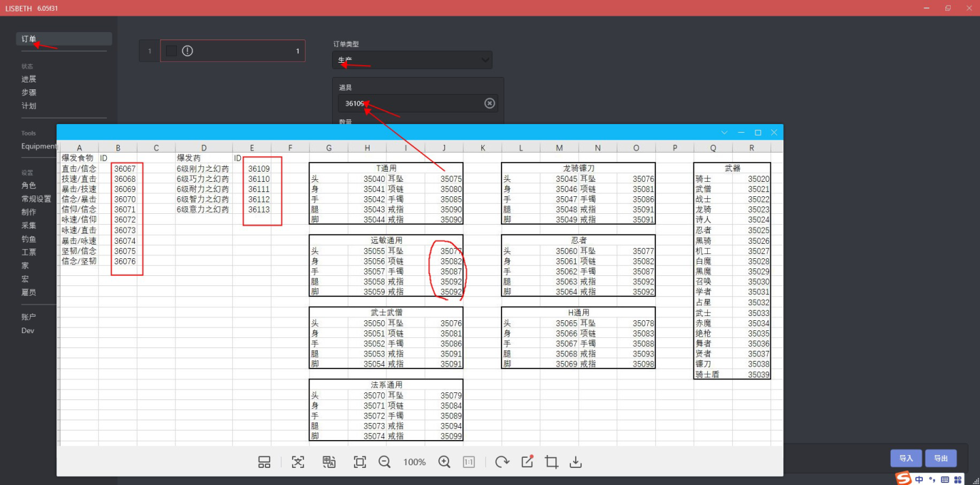The width and height of the screenshot is (980, 485).
Task: Tick the checkbox on order row 1
Action: 171,51
